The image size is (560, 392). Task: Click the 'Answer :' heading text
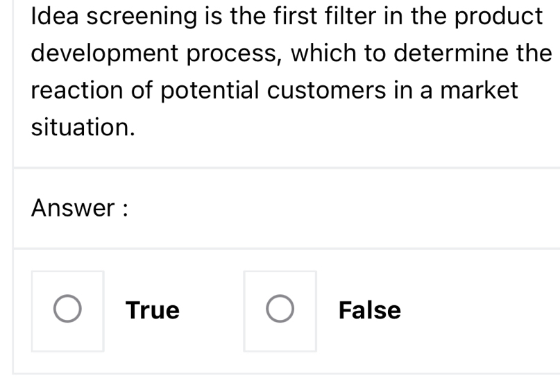[79, 208]
